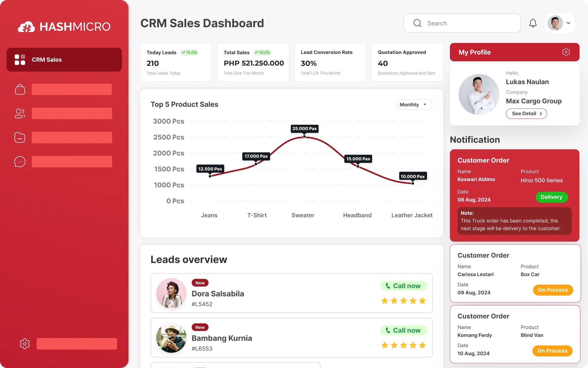The image size is (588, 368).
Task: Open the user avatar dropdown arrow
Action: 568,23
